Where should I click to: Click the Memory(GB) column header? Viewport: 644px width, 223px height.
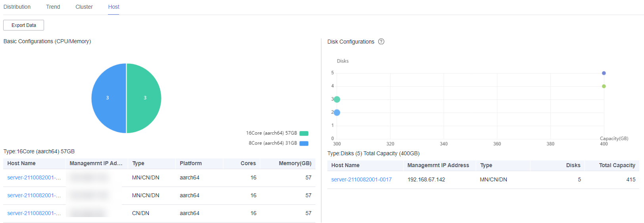coord(295,163)
